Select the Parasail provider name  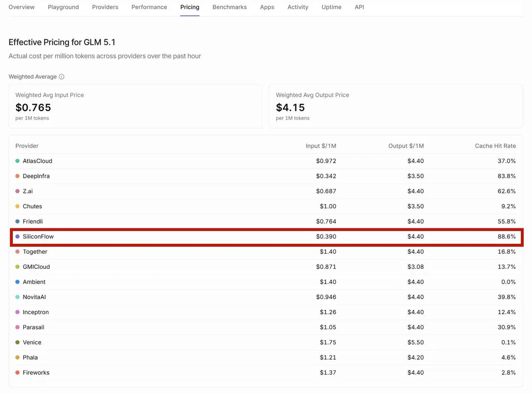point(34,327)
